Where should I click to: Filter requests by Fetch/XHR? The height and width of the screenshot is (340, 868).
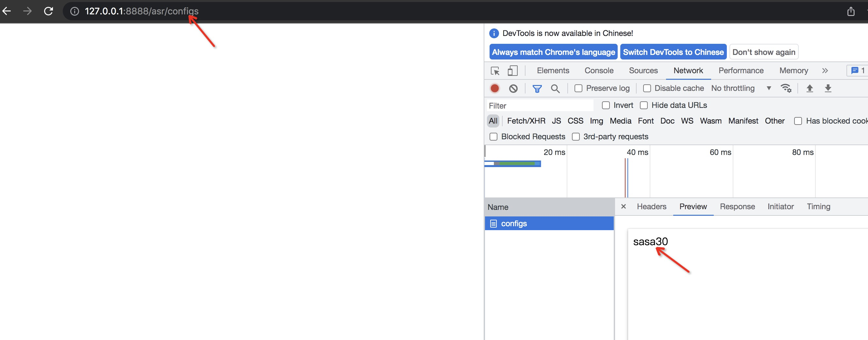point(526,121)
